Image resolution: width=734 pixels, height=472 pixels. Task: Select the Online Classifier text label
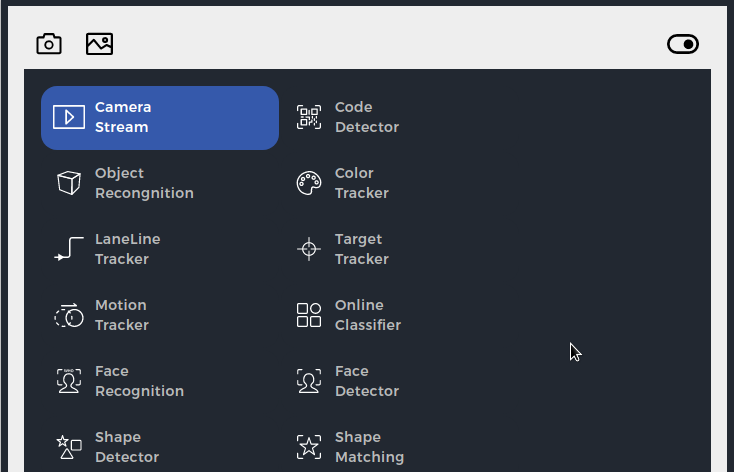pyautogui.click(x=367, y=315)
